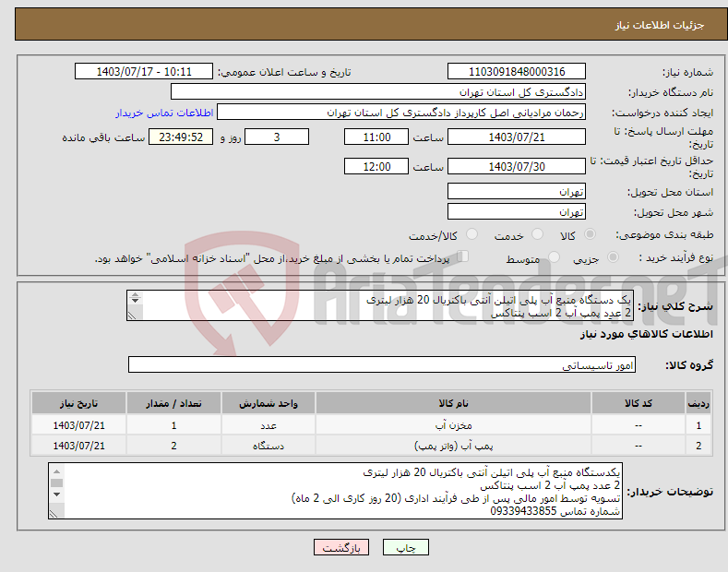The width and height of the screenshot is (728, 572).
Task: Click the price validity time 12:00
Action: [376, 166]
